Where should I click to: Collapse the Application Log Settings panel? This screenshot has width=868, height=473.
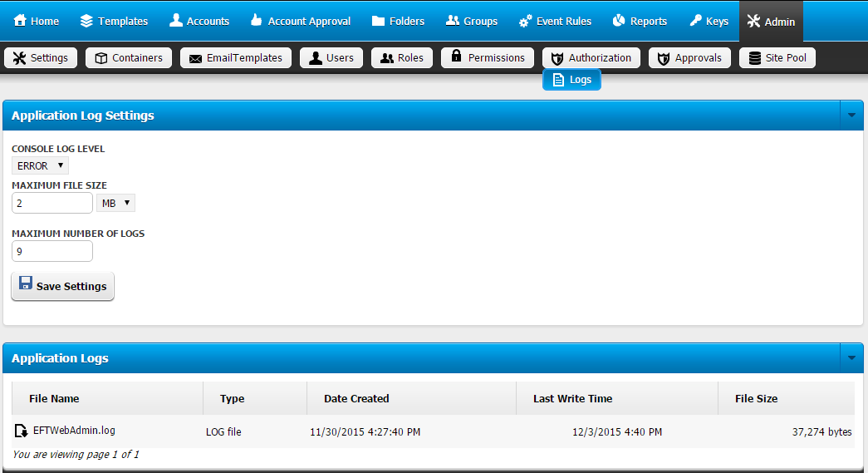click(x=851, y=116)
